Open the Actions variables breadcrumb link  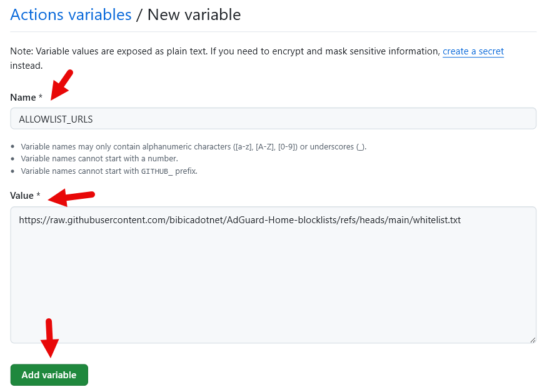pyautogui.click(x=71, y=15)
